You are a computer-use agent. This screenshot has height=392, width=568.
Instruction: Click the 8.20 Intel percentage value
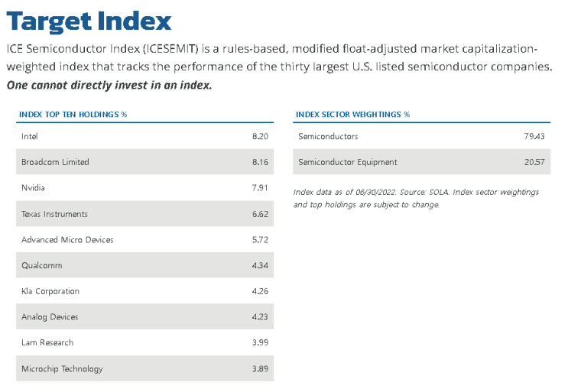pyautogui.click(x=260, y=136)
